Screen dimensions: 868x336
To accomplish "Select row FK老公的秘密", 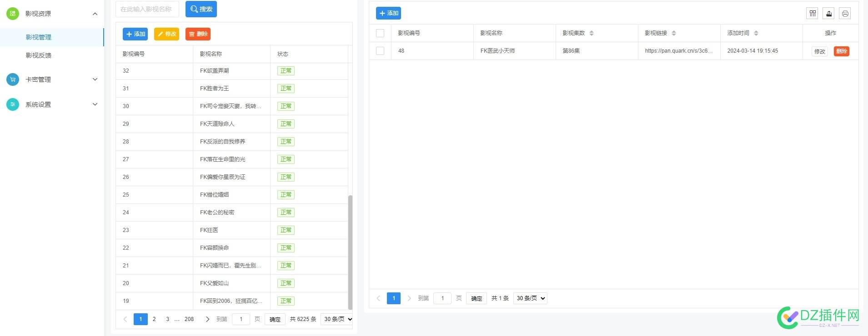I will tap(232, 212).
